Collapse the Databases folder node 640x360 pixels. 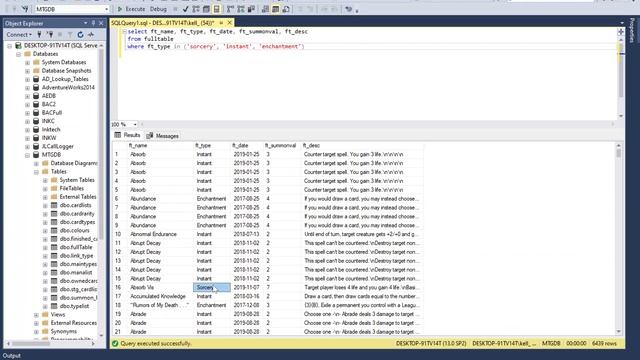click(x=19, y=54)
